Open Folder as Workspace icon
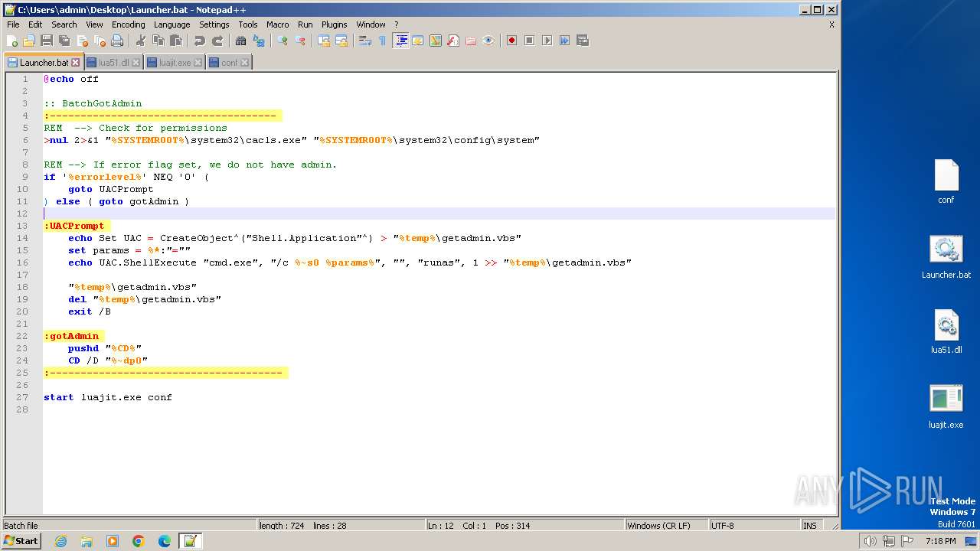980x551 pixels. (x=471, y=41)
